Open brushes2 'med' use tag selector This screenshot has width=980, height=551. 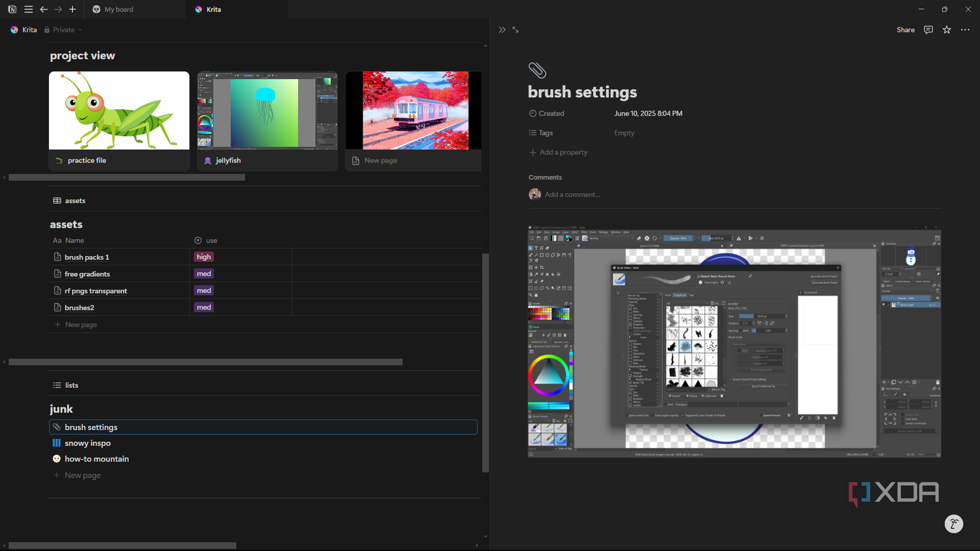[x=204, y=307]
